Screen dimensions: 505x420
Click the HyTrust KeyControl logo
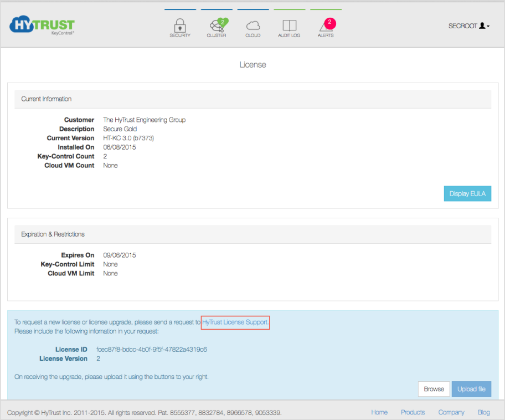(x=42, y=25)
